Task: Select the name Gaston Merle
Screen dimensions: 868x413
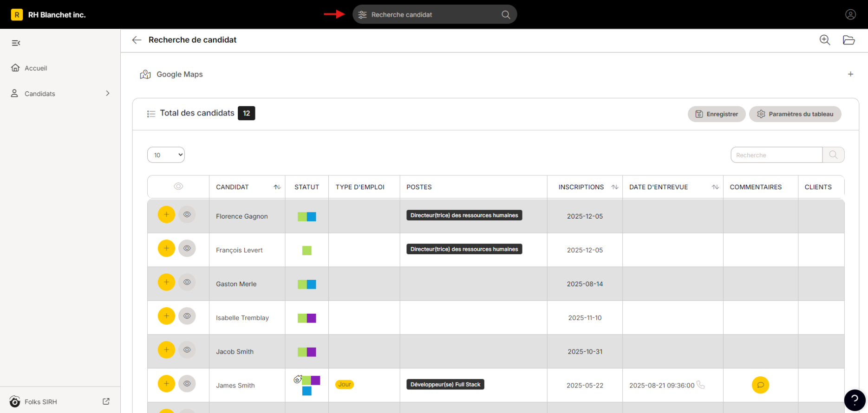Action: [236, 284]
